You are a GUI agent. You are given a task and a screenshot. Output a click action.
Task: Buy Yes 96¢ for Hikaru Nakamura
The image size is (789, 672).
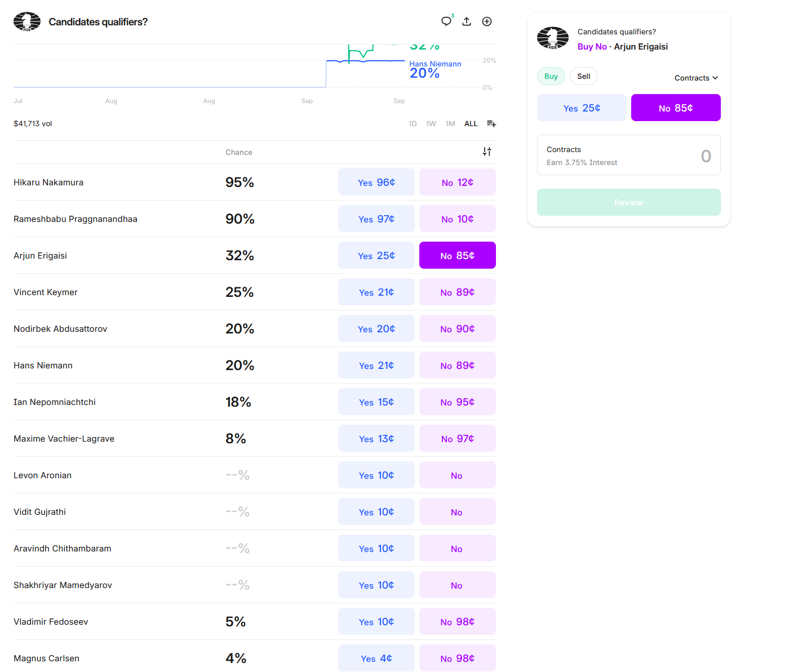[x=376, y=182]
